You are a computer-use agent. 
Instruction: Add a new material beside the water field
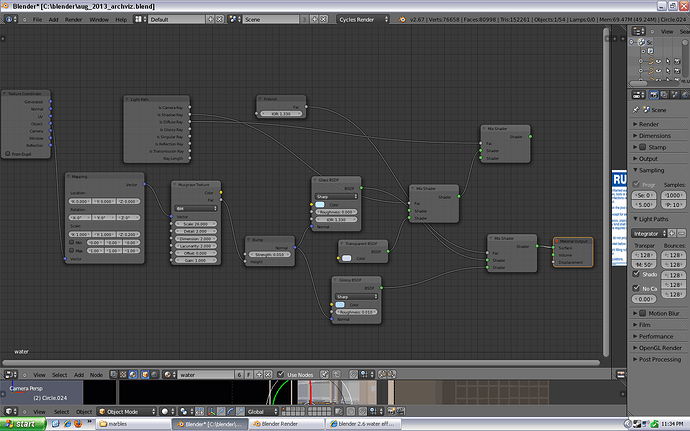pos(259,375)
